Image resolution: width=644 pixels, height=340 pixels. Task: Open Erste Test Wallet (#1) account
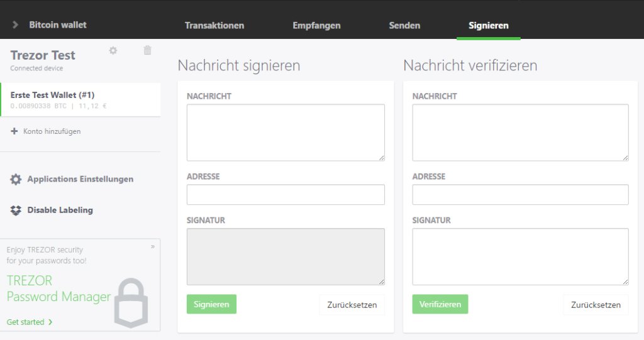81,100
